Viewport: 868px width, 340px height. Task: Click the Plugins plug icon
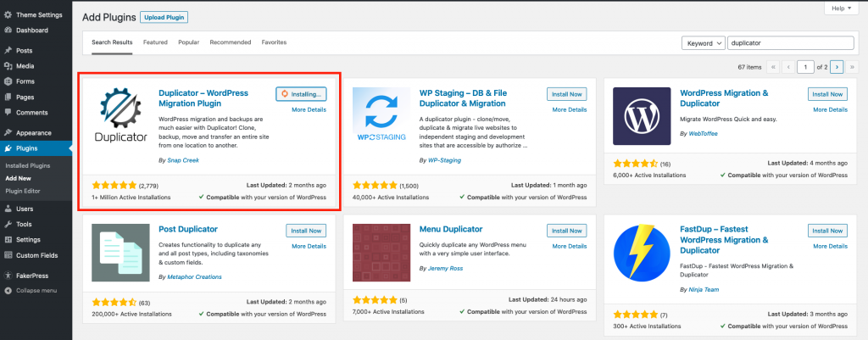pyautogui.click(x=8, y=148)
